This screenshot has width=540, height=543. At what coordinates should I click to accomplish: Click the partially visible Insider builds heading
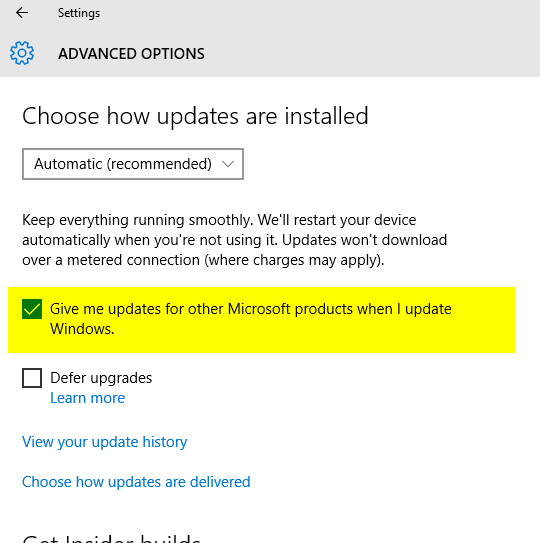[x=111, y=538]
